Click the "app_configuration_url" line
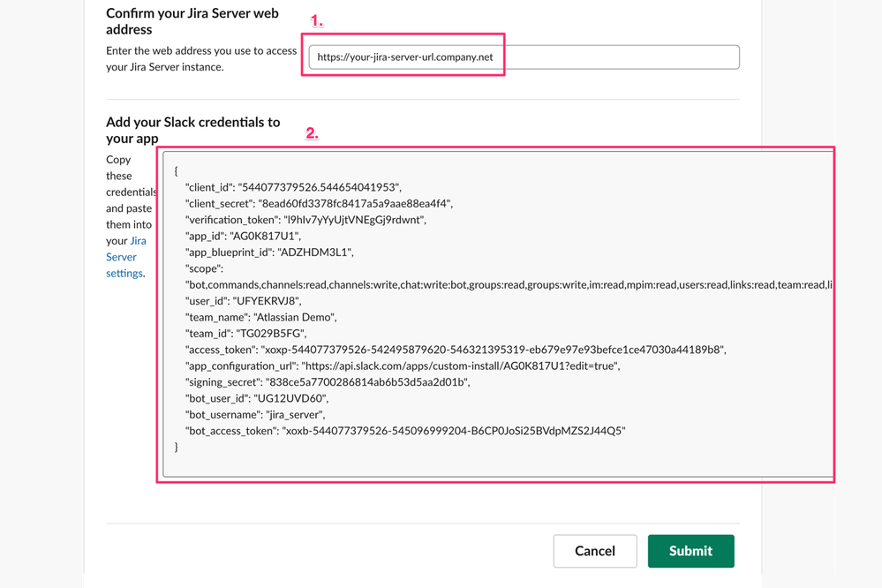882x588 pixels. (403, 366)
